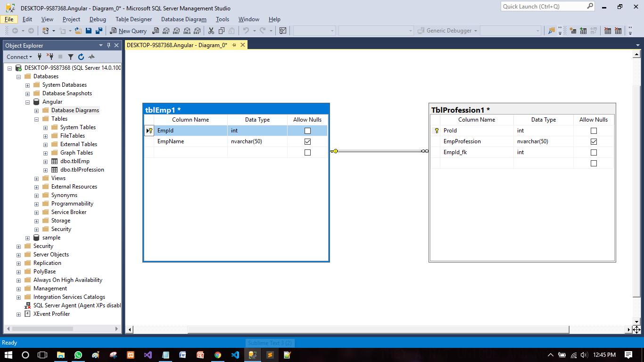The height and width of the screenshot is (362, 644).
Task: Click the Save floppy disk icon
Action: coord(89,31)
